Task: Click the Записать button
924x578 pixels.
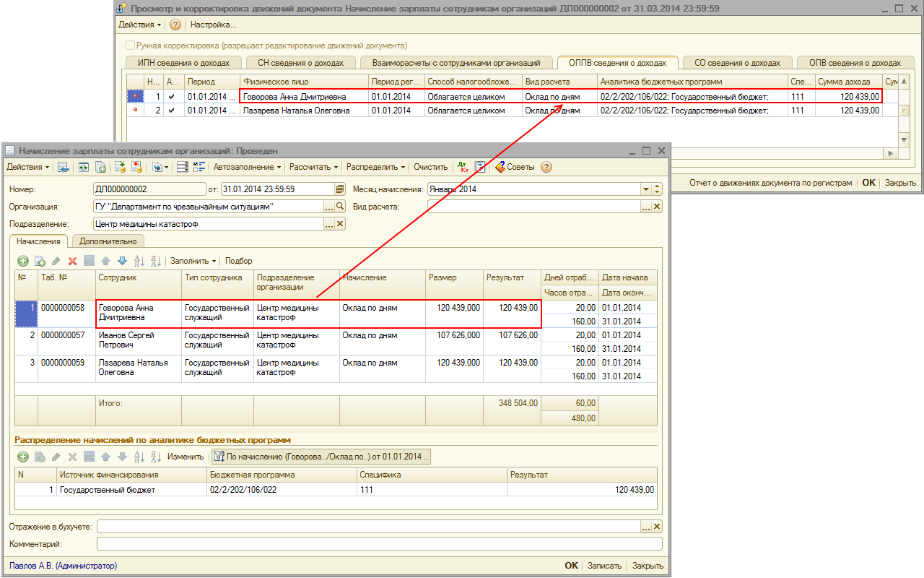Action: pyautogui.click(x=604, y=566)
